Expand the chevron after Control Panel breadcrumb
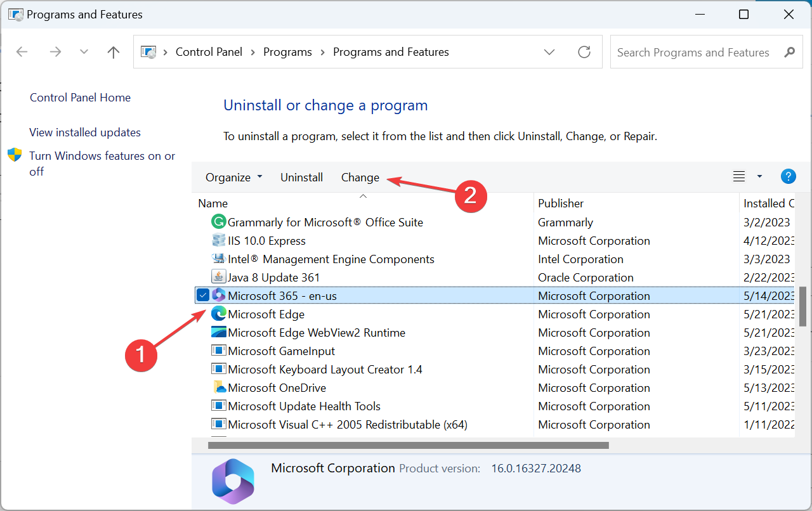The image size is (812, 511). 253,52
